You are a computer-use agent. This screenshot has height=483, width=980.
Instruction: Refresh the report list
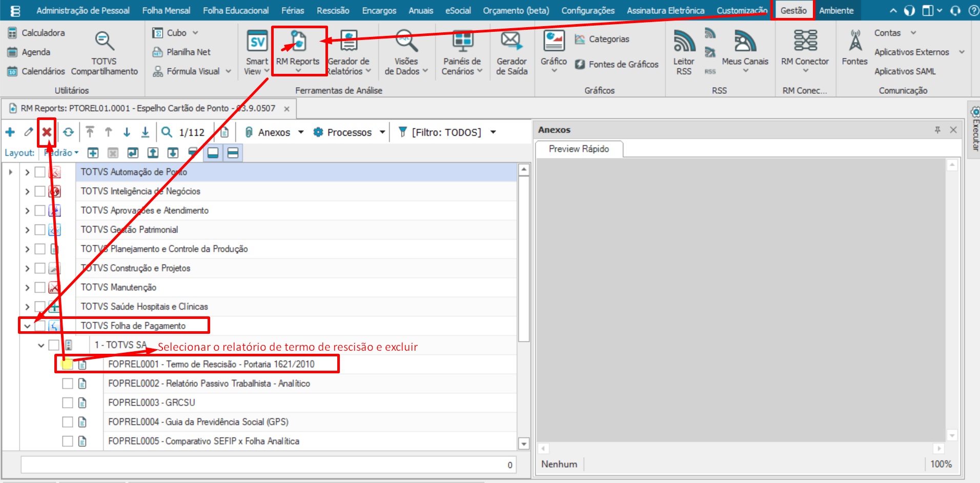pos(68,132)
